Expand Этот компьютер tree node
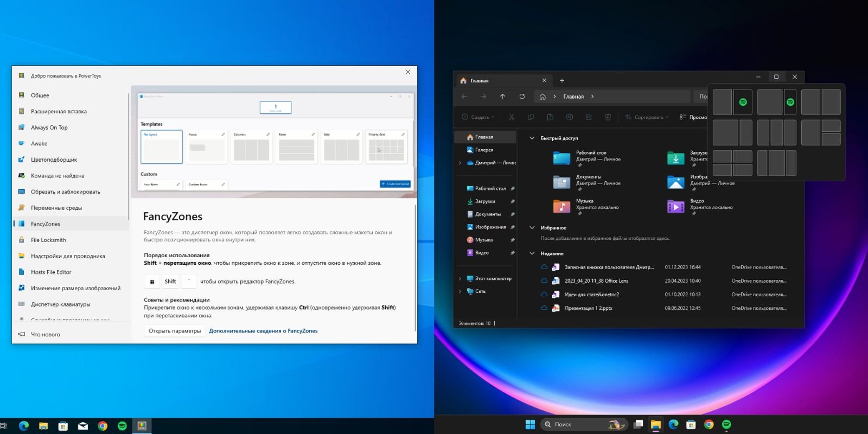This screenshot has width=868, height=434. pyautogui.click(x=460, y=278)
